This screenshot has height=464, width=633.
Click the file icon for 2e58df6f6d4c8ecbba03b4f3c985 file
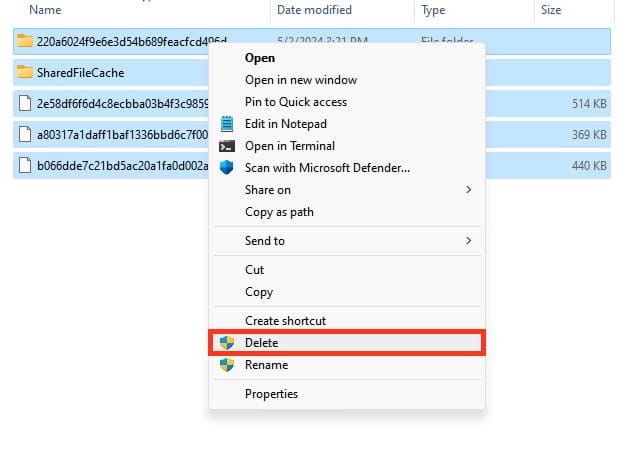25,103
